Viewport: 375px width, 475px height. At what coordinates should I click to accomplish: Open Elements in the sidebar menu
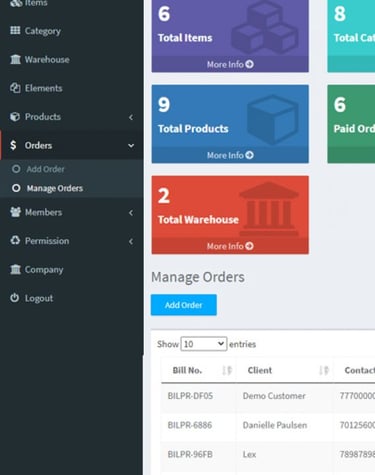(72, 88)
